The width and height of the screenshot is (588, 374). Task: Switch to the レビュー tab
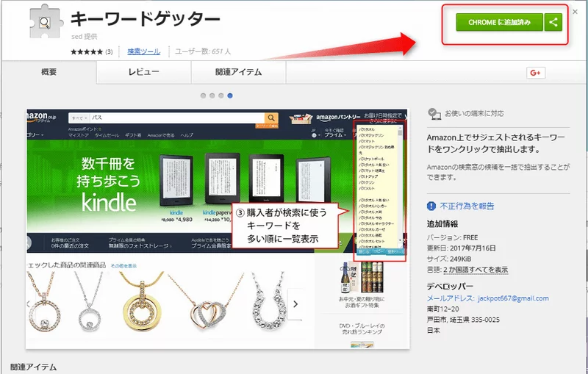[144, 72]
